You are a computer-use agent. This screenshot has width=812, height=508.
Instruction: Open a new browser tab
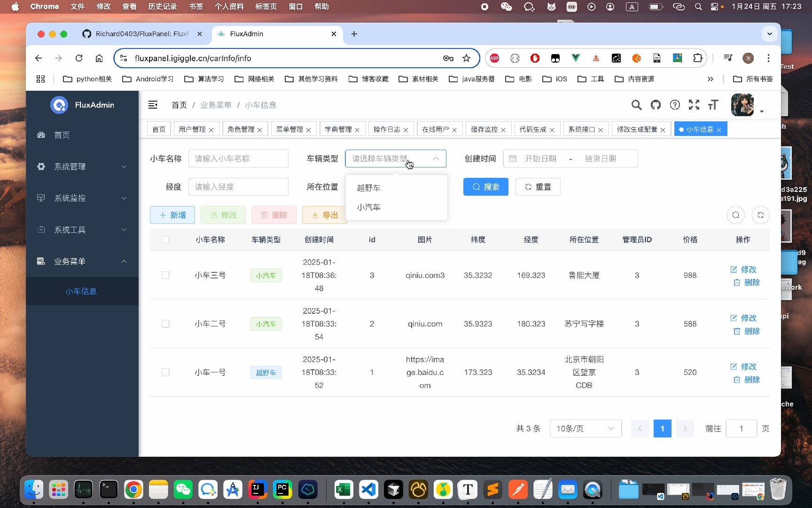tap(354, 34)
